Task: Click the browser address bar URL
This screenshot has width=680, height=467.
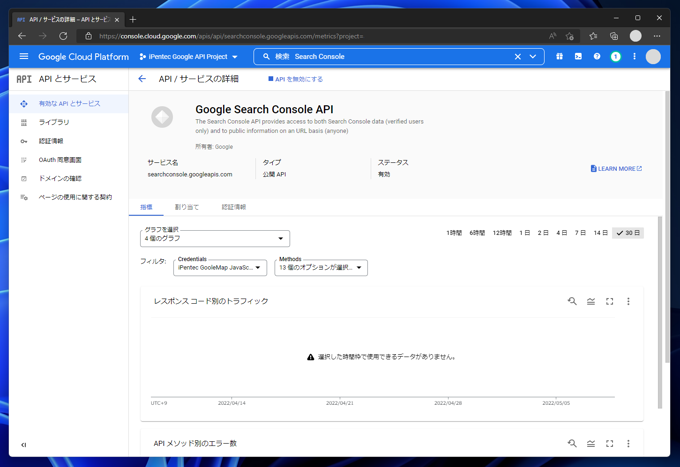Action: 231,36
